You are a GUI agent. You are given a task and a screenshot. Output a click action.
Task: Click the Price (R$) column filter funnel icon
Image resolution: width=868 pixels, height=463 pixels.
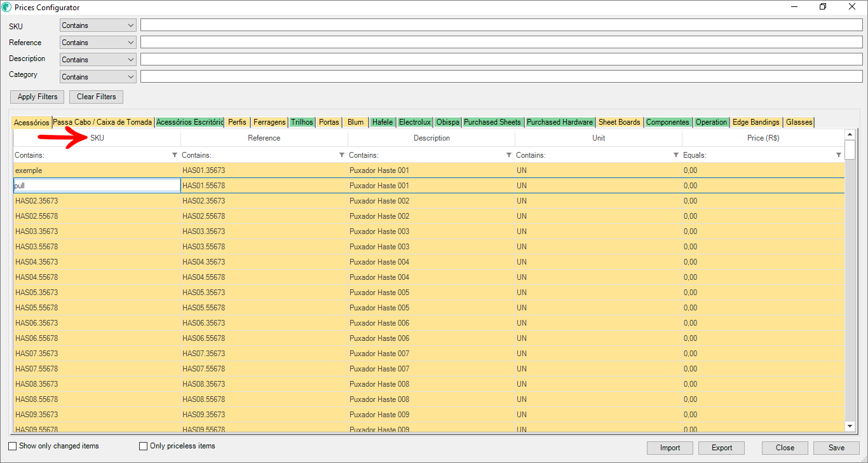click(x=839, y=155)
